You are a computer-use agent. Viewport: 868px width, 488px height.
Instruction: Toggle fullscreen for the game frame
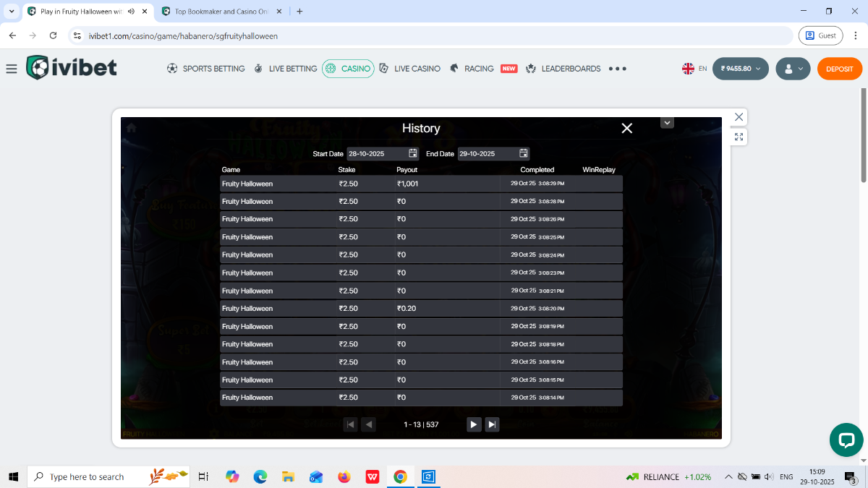click(739, 137)
